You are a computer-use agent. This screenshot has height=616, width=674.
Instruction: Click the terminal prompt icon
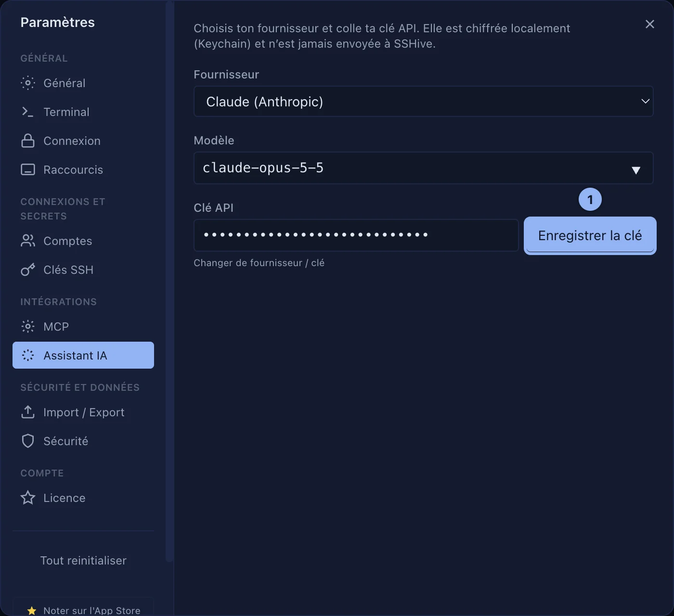(x=28, y=112)
